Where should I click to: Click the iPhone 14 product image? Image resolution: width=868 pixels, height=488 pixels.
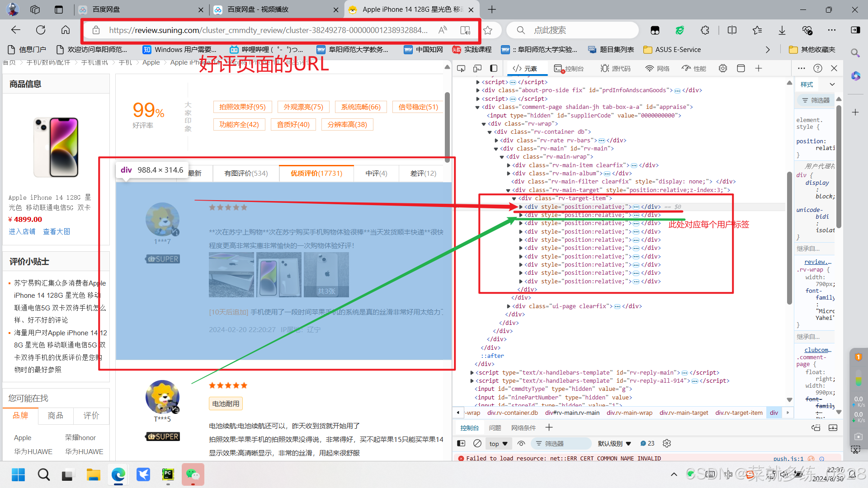[57, 147]
